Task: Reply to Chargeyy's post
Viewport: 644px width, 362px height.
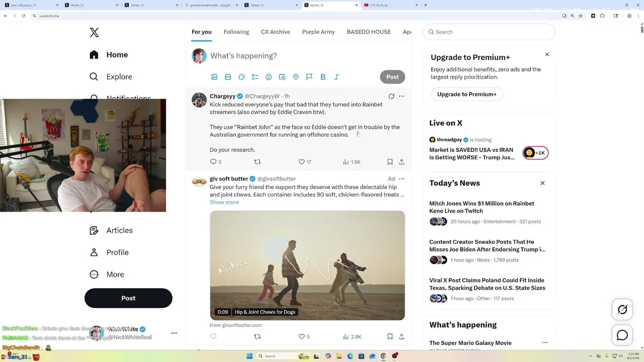Action: tap(215, 162)
